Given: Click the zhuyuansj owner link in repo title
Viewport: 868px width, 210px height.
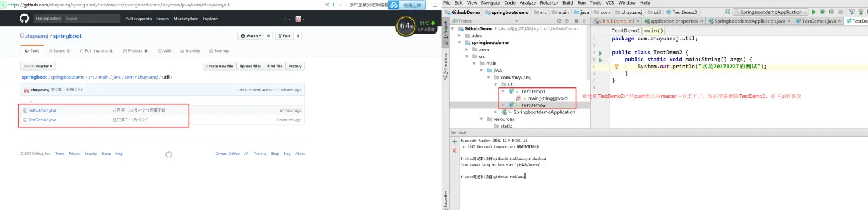Looking at the screenshot, I should pyautogui.click(x=37, y=36).
